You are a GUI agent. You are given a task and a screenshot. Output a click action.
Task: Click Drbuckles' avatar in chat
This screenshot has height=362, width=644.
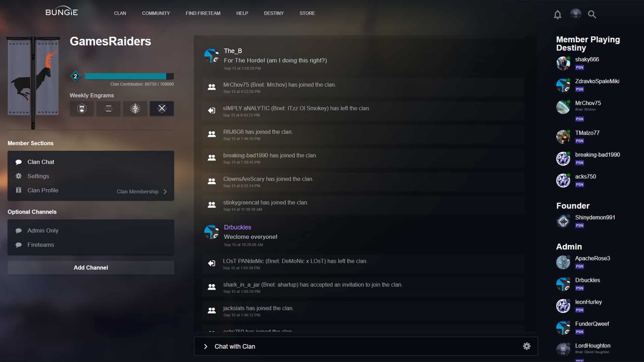pos(212,232)
